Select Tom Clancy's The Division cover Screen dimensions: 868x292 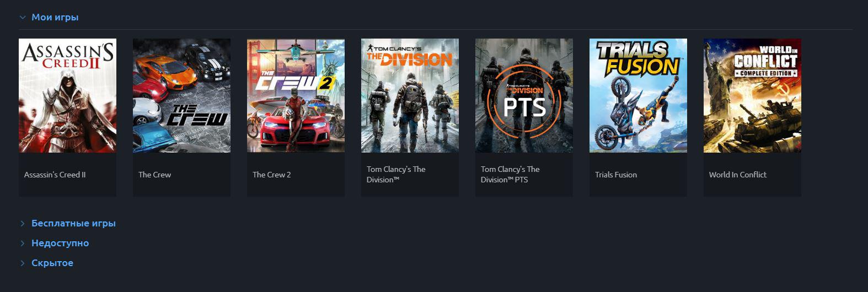(410, 95)
